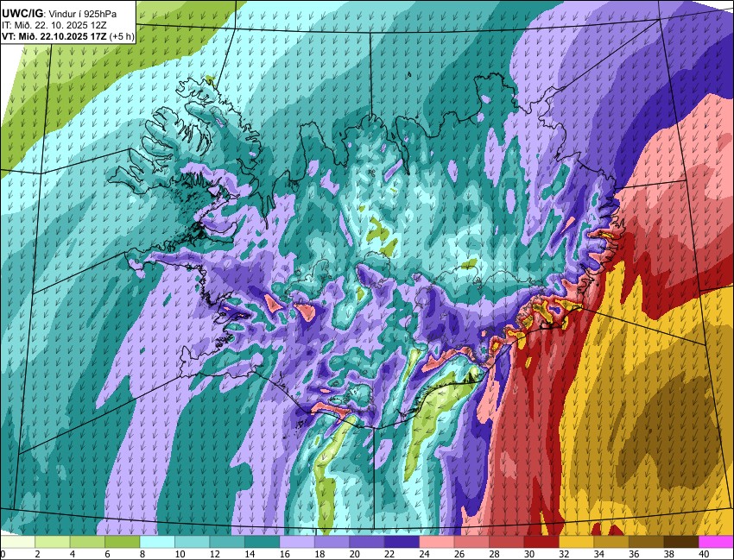
Task: Click the legend scale number '24'
Action: pyautogui.click(x=423, y=554)
